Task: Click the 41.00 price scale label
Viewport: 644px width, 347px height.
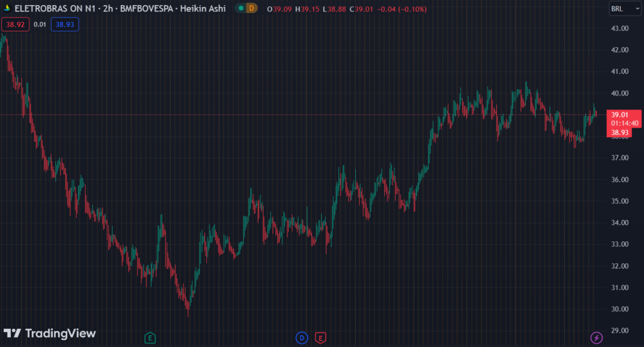Action: (x=619, y=72)
